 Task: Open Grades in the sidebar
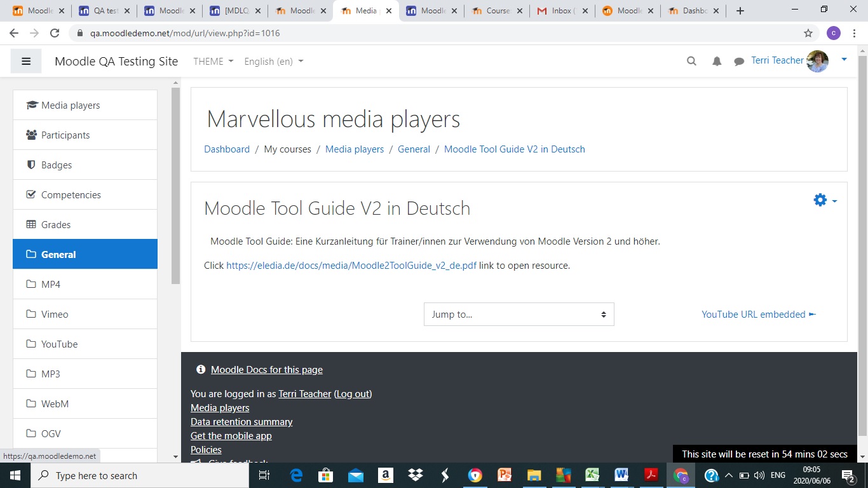[85, 224]
